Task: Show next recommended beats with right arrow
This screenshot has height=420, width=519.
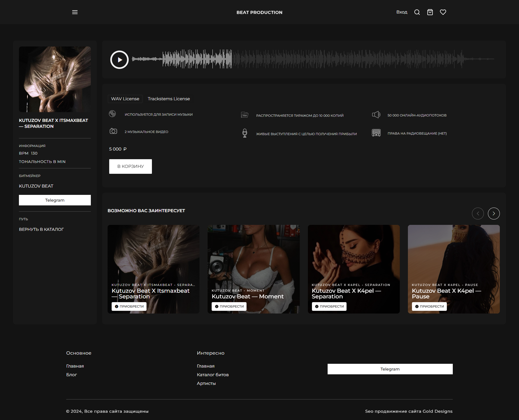Action: click(x=494, y=214)
